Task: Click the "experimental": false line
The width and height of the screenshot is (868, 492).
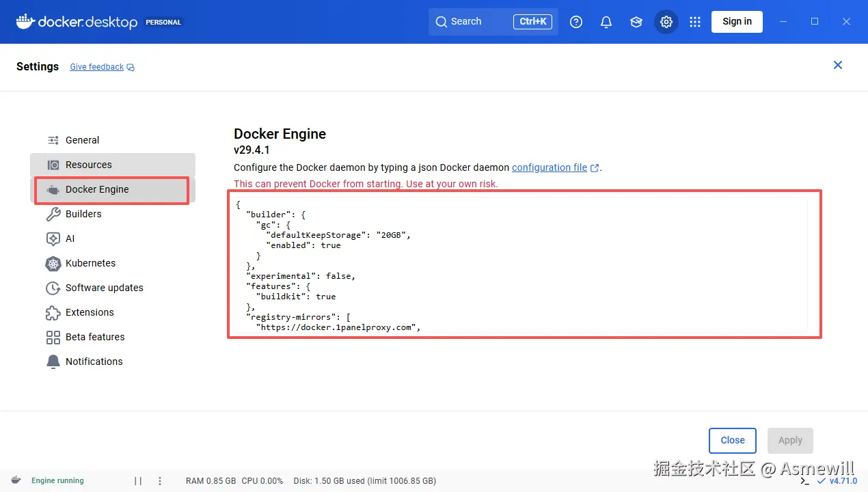Action: (301, 276)
